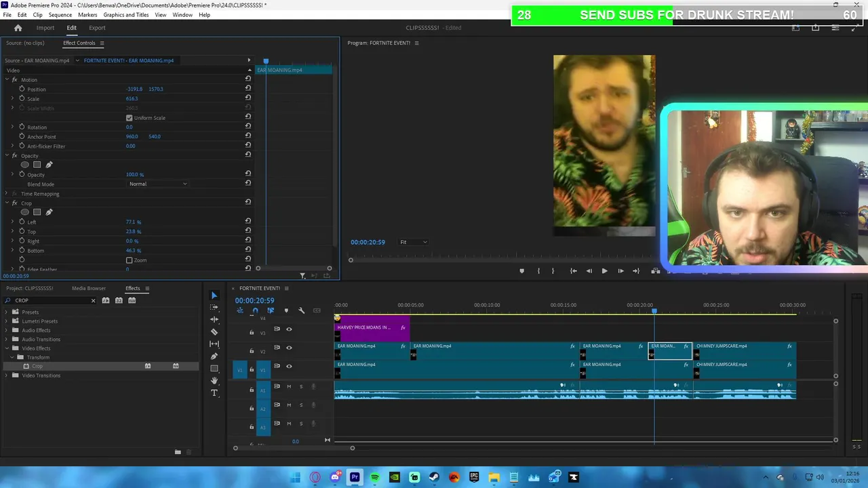Click Add Marker in the Program monitor
The width and height of the screenshot is (868, 488).
pos(521,271)
